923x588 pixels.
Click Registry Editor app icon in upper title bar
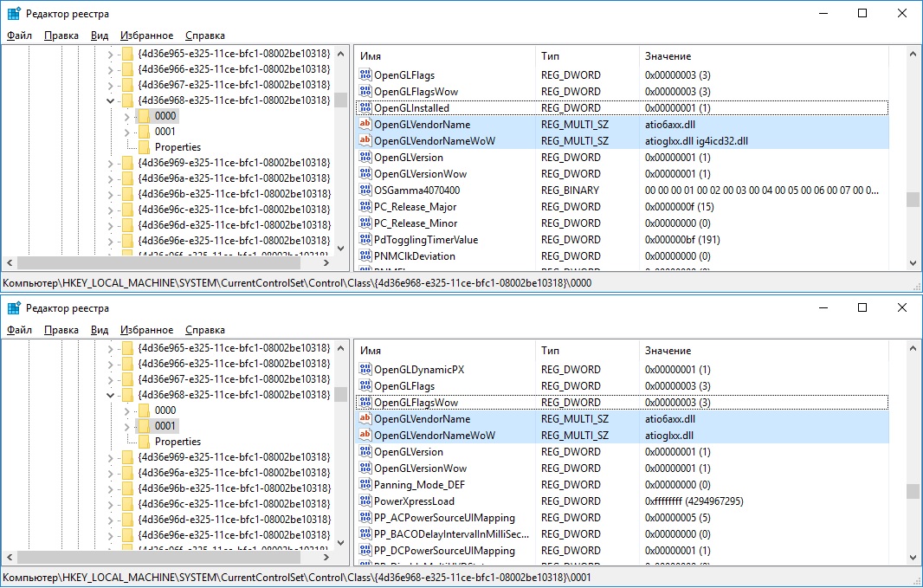(14, 14)
